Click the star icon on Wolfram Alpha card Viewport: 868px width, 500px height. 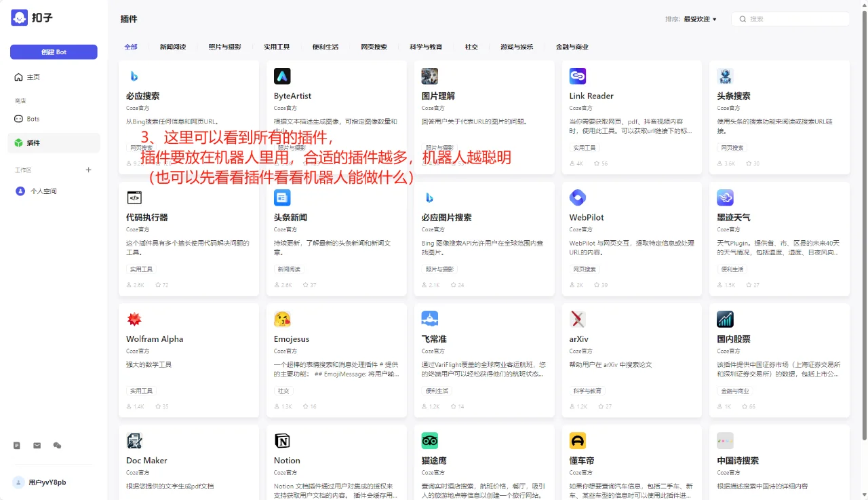click(x=158, y=406)
